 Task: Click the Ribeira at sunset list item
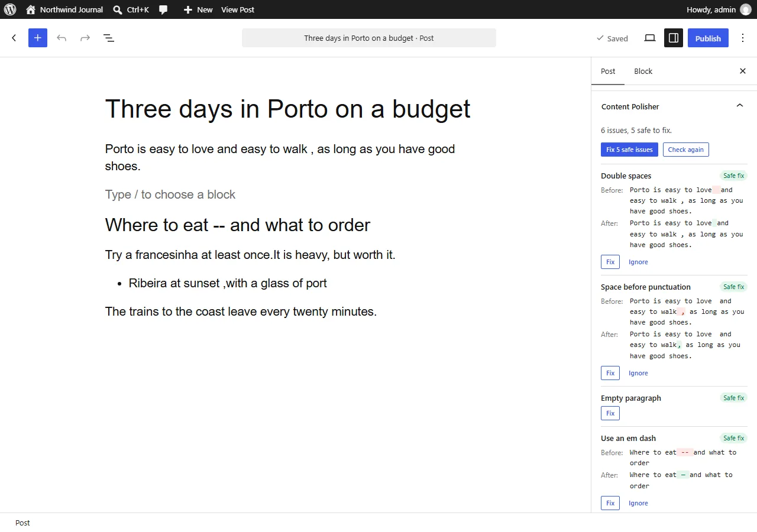tap(228, 283)
